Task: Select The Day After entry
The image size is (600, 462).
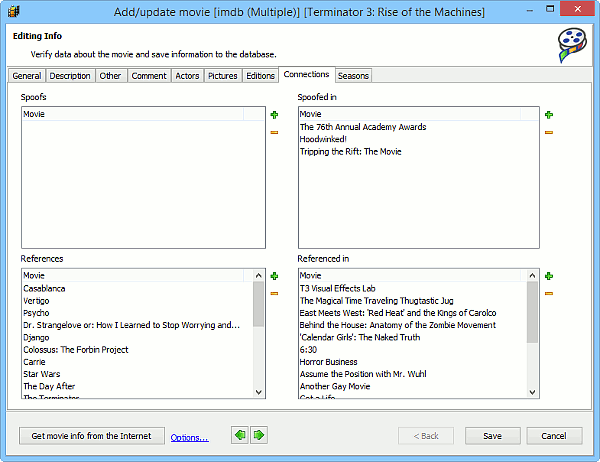Action: [x=49, y=386]
